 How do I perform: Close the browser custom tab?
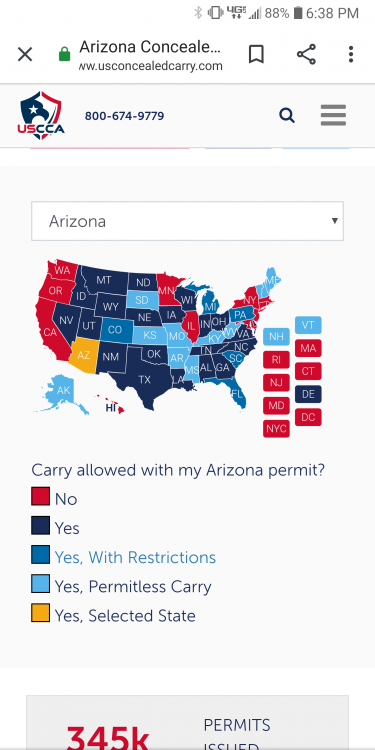click(25, 55)
